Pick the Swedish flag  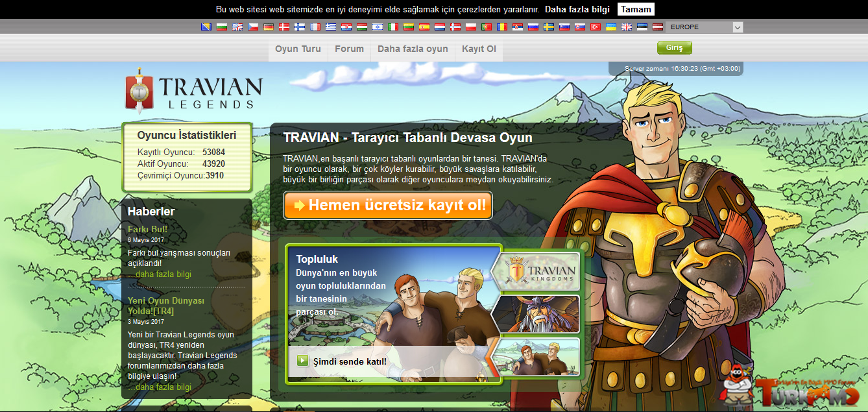pos(549,27)
